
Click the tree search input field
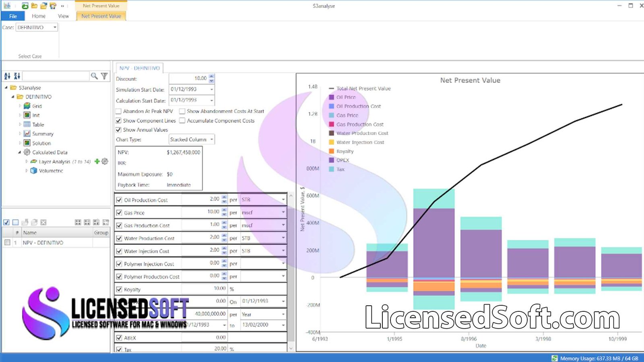point(56,76)
